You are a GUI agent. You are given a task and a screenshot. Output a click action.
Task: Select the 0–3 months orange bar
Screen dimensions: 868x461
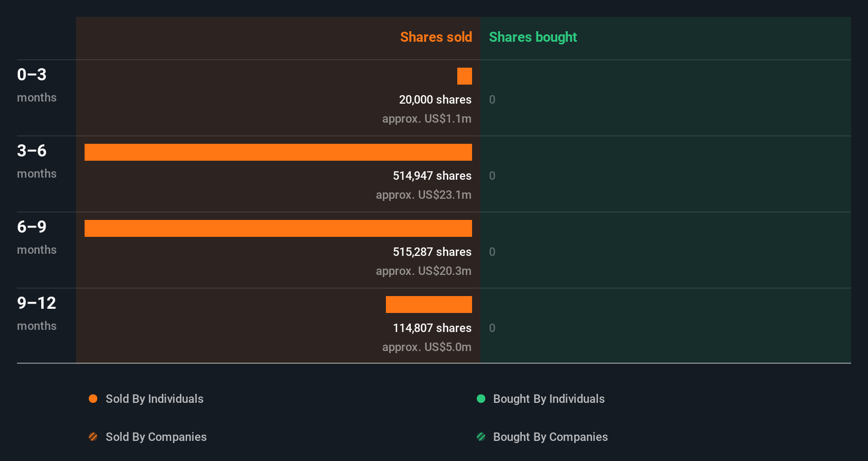[465, 76]
